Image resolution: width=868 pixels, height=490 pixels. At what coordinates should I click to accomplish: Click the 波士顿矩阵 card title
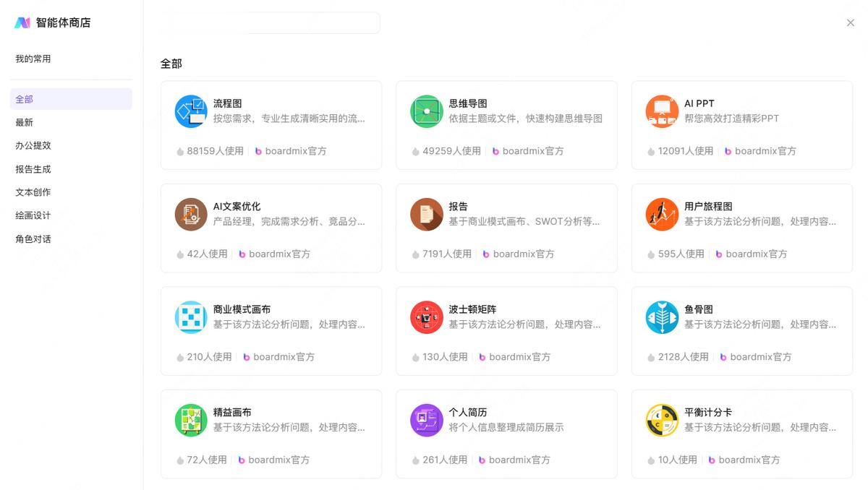[x=472, y=309]
